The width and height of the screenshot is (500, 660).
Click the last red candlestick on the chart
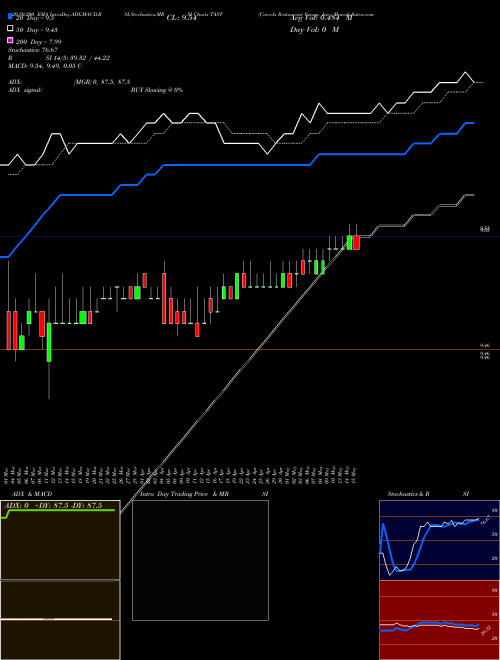coord(356,243)
